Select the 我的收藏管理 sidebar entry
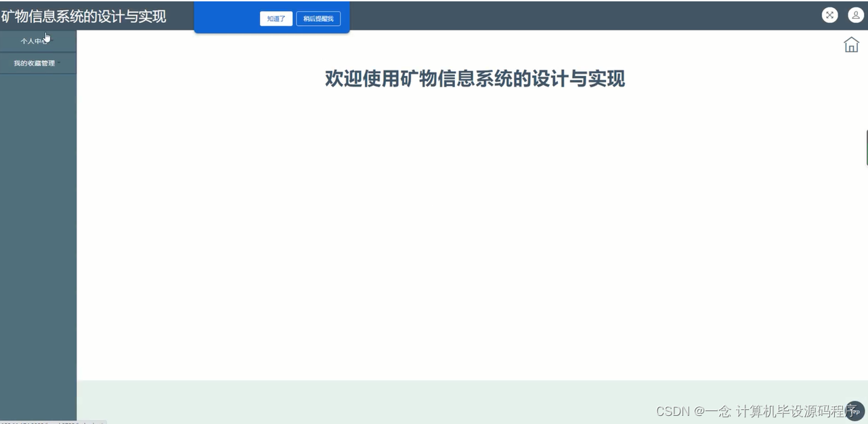 coord(34,62)
